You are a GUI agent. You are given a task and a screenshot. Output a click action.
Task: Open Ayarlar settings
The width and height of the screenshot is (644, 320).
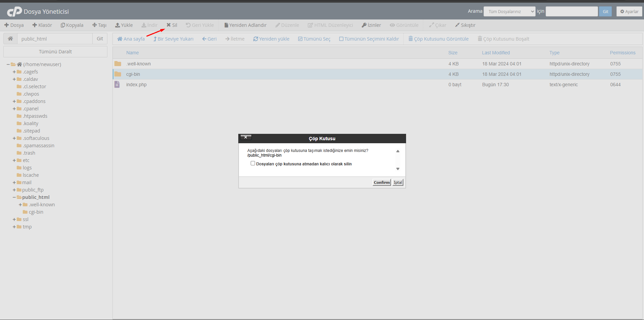[x=629, y=11]
